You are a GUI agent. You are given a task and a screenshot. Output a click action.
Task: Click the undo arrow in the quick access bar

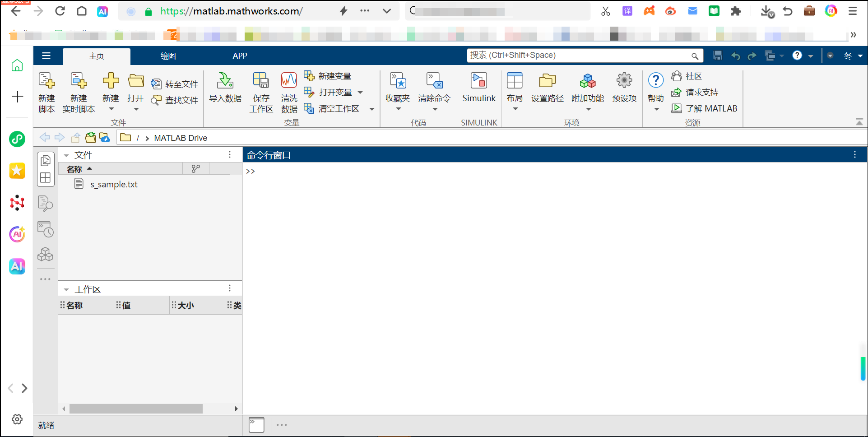(x=736, y=56)
